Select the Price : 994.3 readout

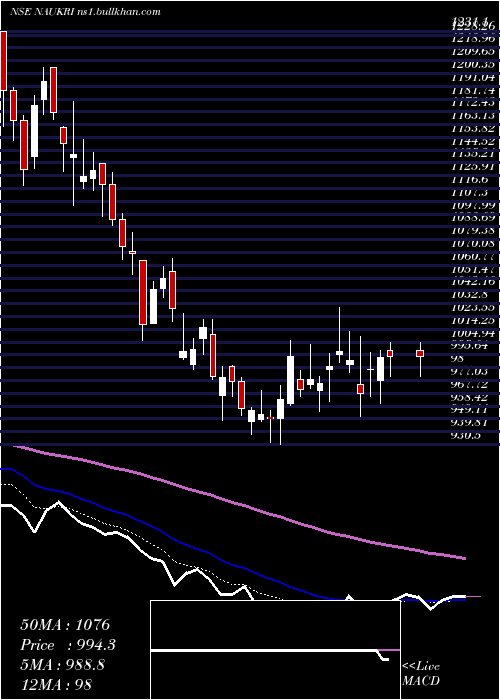point(68,645)
